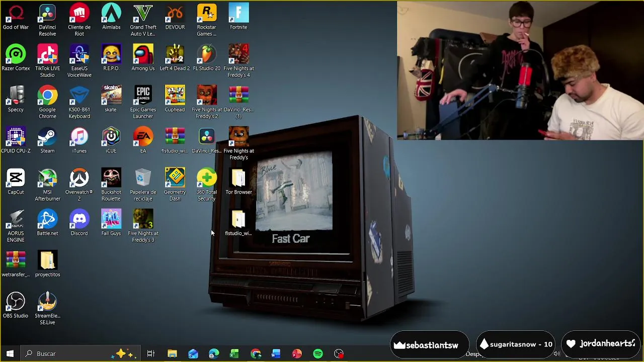Open Google Chrome desktop shortcut

47,103
